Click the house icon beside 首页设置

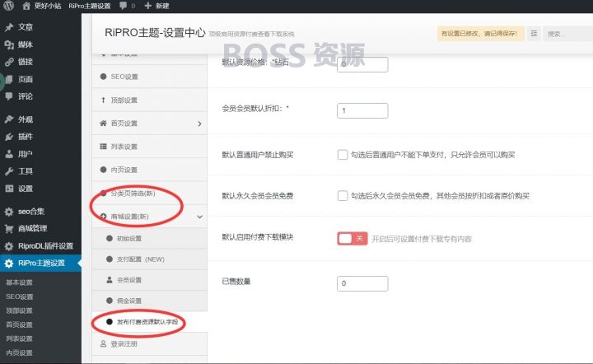click(x=103, y=124)
